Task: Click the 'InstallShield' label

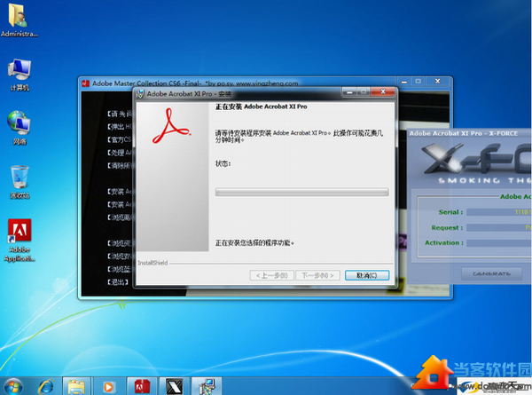Action: pos(153,263)
